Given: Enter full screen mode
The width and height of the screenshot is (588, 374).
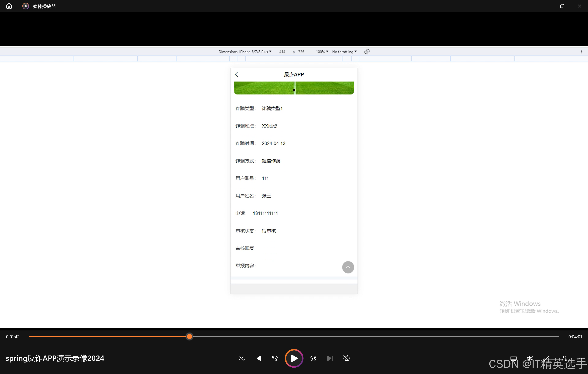Looking at the screenshot, I should [547, 358].
